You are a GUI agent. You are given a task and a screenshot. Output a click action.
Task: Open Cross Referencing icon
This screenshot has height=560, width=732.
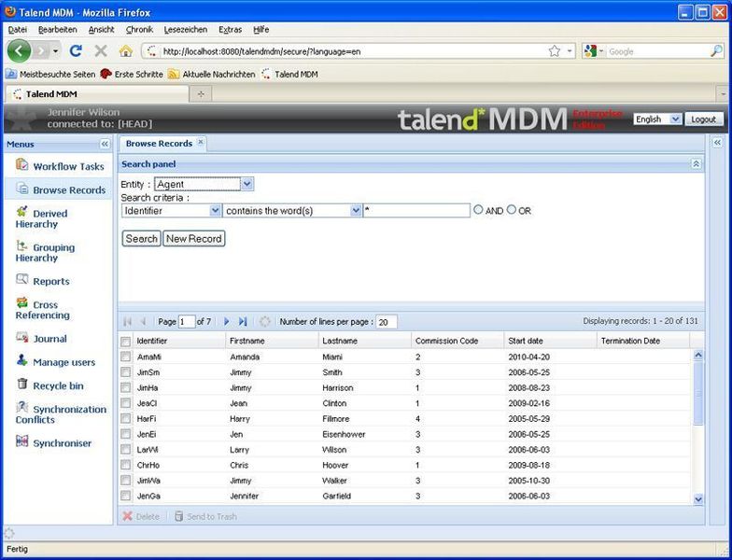tap(22, 302)
